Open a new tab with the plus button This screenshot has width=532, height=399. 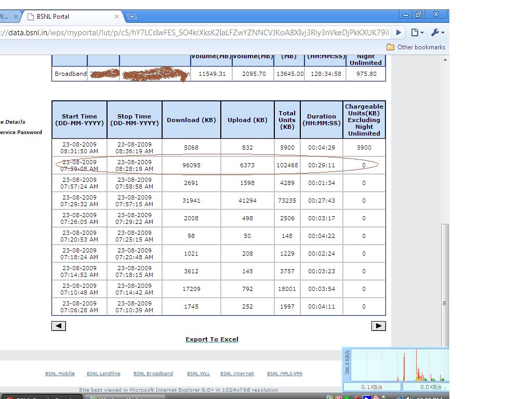point(131,16)
